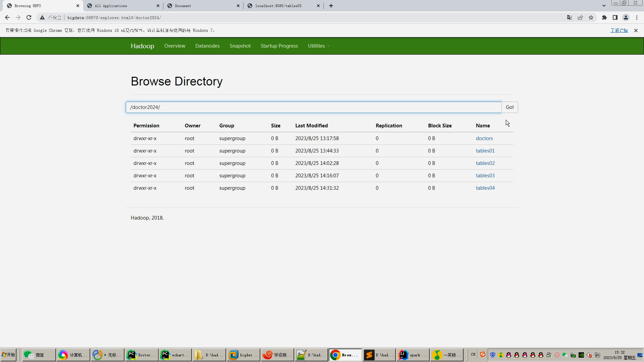Screen dimensions: 644x362
Task: Open the tables03 directory link
Action: point(485,176)
